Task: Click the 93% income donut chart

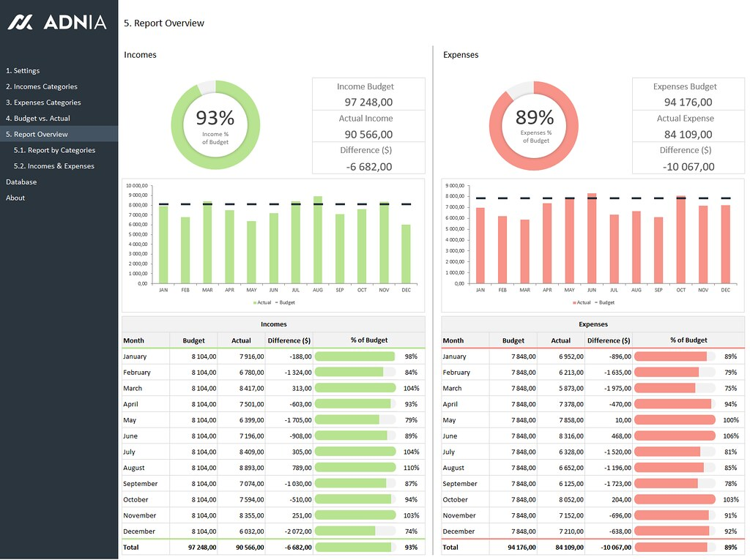Action: [215, 125]
